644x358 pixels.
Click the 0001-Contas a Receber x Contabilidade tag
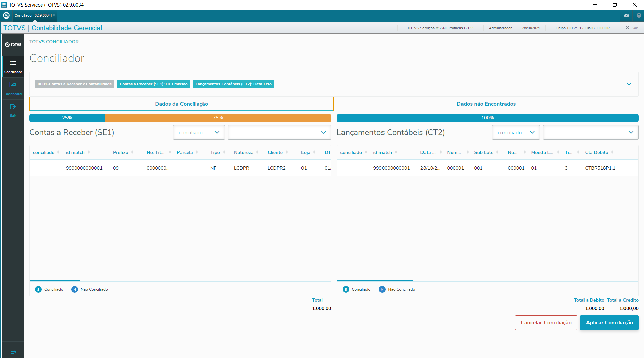coord(75,84)
